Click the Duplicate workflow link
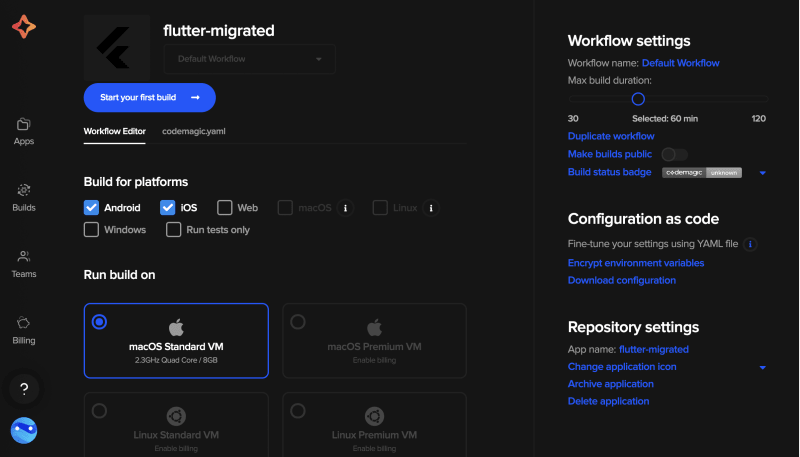This screenshot has height=457, width=800. [x=611, y=136]
